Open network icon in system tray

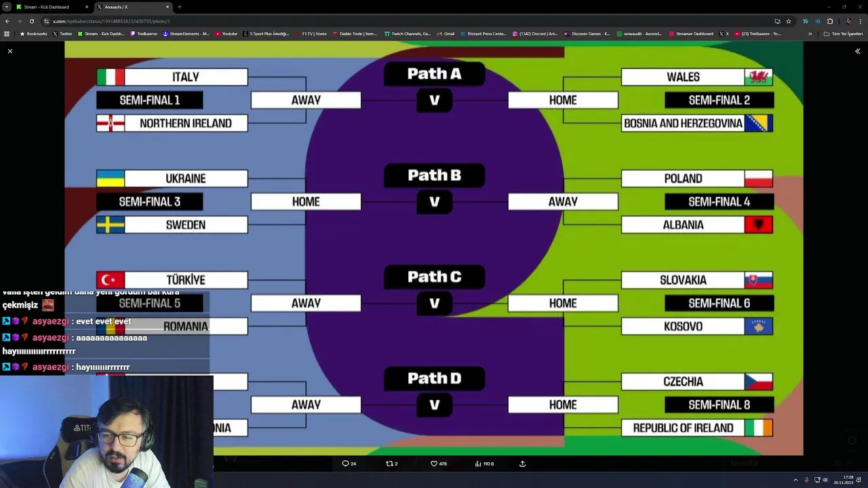tap(816, 480)
